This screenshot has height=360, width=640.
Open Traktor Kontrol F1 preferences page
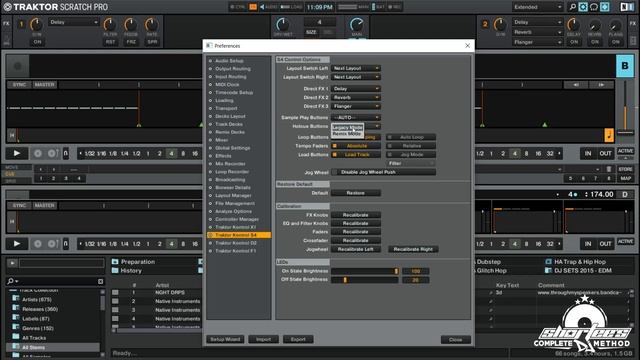click(x=236, y=251)
